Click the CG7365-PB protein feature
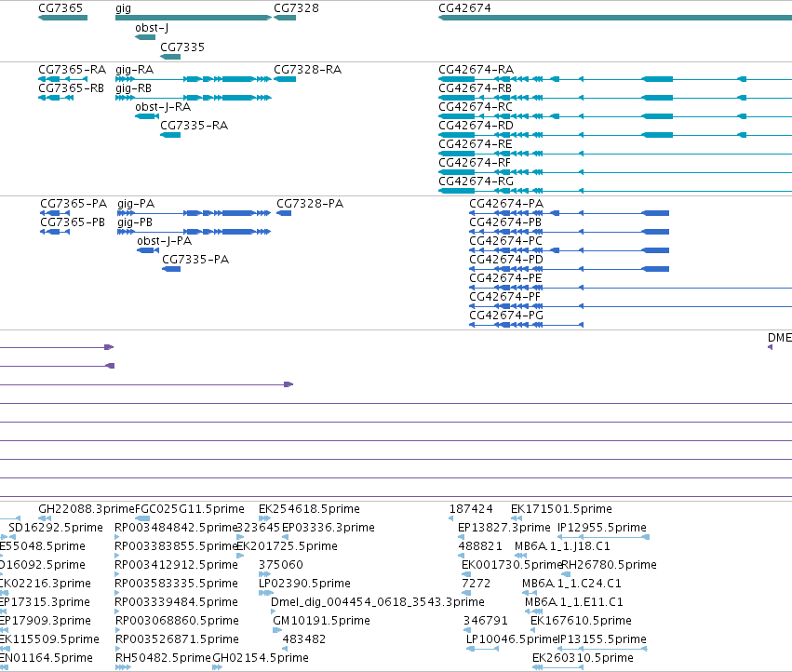Viewport: 792px width, 672px height. tap(55, 232)
